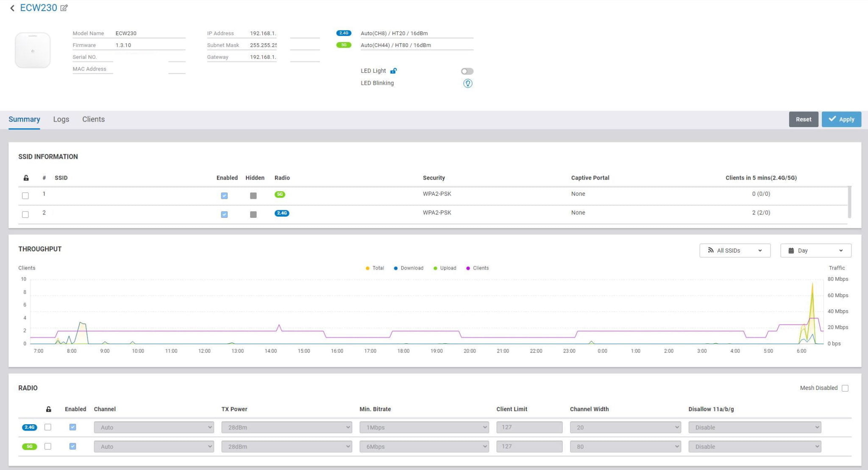Click the Firmware value 1.3.10
Image resolution: width=868 pixels, height=470 pixels.
point(123,45)
